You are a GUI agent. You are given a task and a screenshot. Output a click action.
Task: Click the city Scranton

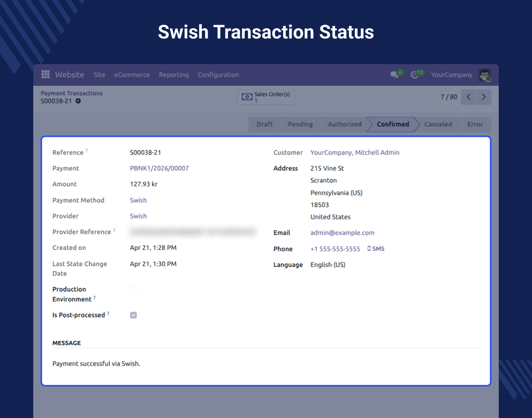(323, 180)
